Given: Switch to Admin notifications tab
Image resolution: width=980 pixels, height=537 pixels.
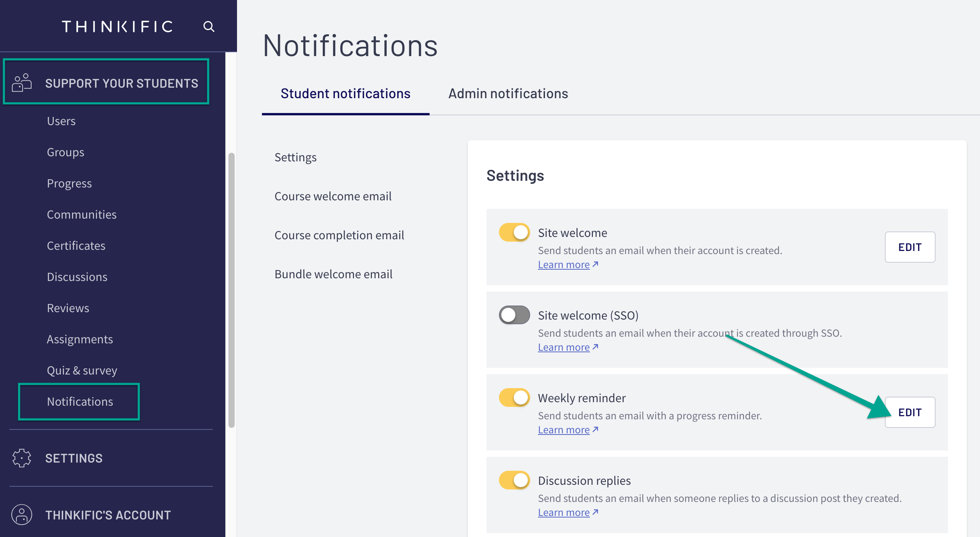Looking at the screenshot, I should (508, 94).
